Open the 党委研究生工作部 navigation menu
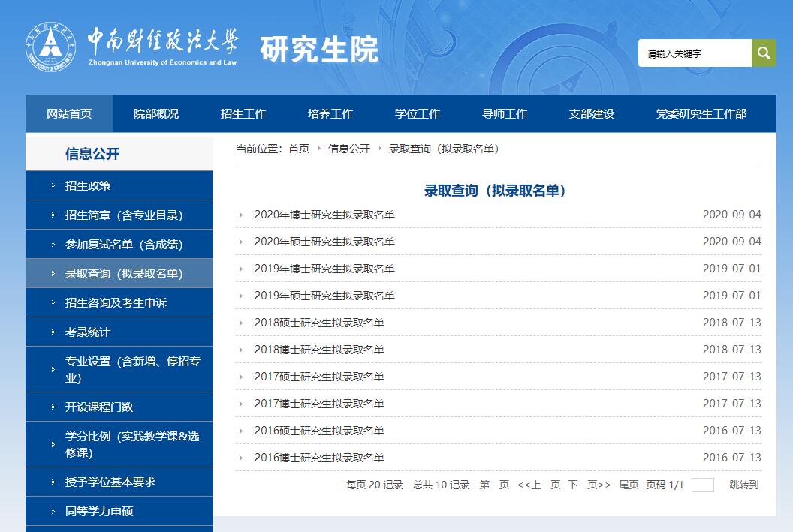Image resolution: width=793 pixels, height=532 pixels. click(x=701, y=114)
